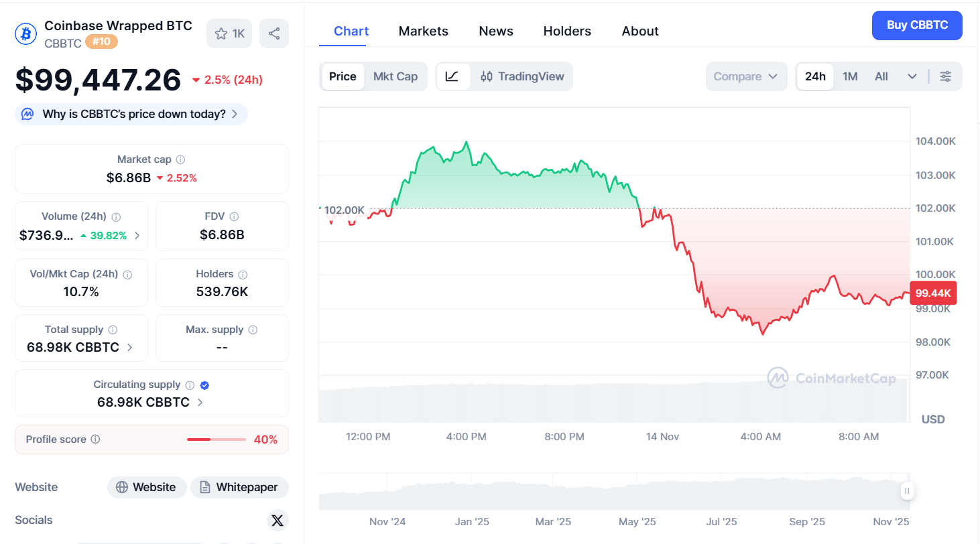980x544 pixels.
Task: Click the timeline range slider handle
Action: pos(907,491)
